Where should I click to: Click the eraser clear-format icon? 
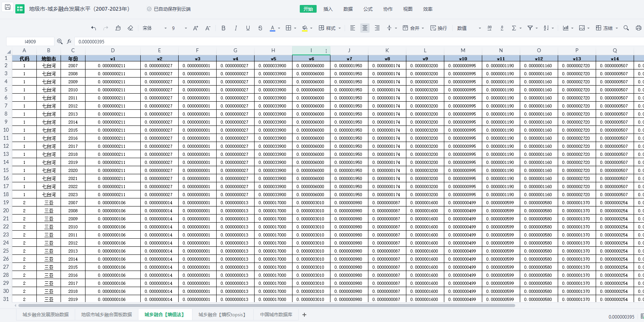pos(130,28)
